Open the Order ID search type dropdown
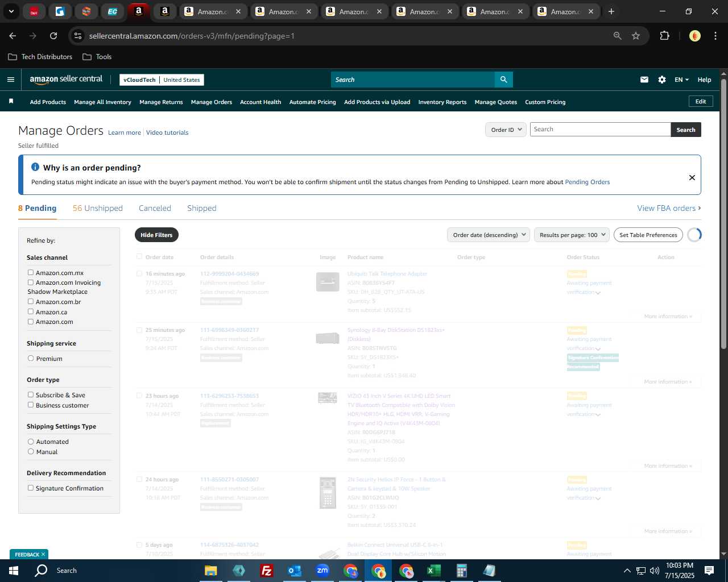This screenshot has width=728, height=582. (506, 130)
